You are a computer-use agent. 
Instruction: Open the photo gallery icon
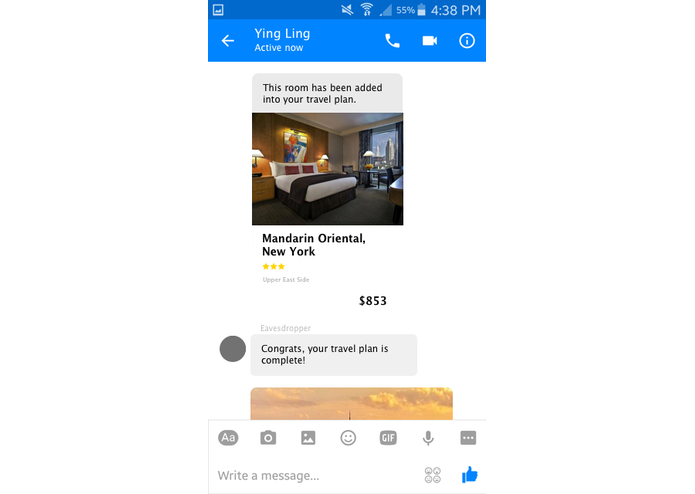(x=308, y=438)
